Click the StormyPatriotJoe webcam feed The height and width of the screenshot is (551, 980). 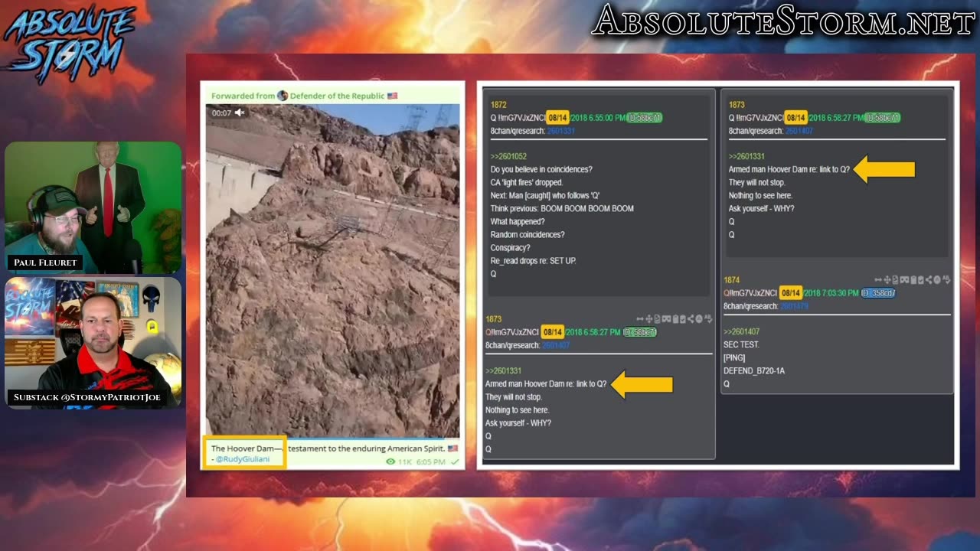coord(93,342)
